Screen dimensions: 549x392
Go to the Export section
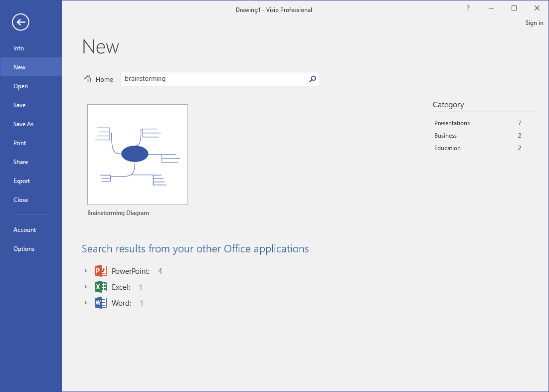22,181
